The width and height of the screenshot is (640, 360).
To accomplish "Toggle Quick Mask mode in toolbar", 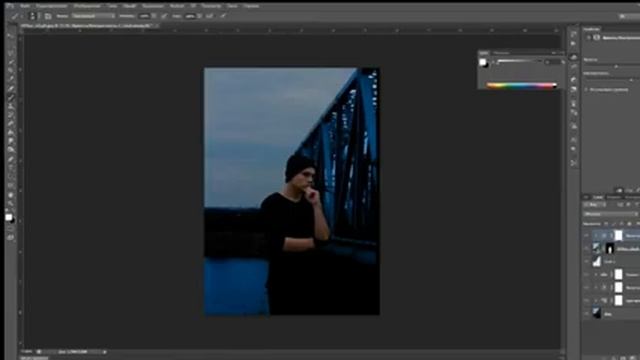I will [10, 228].
